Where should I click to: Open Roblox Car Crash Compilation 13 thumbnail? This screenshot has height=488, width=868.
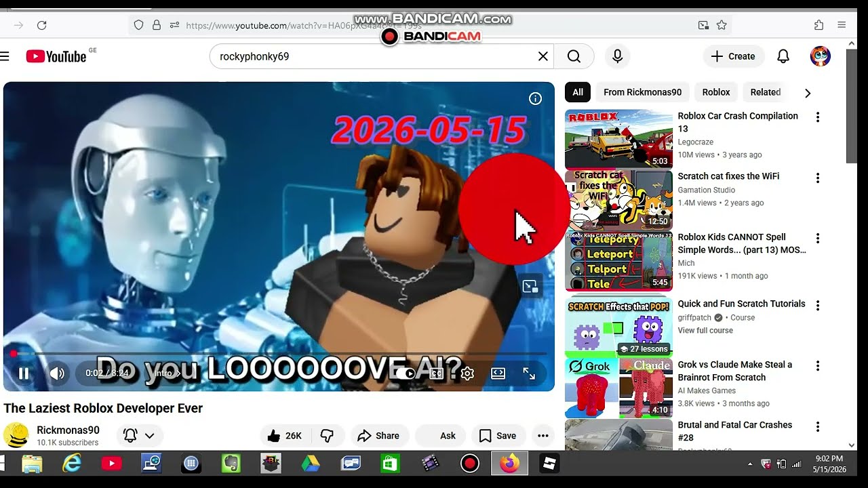click(618, 139)
